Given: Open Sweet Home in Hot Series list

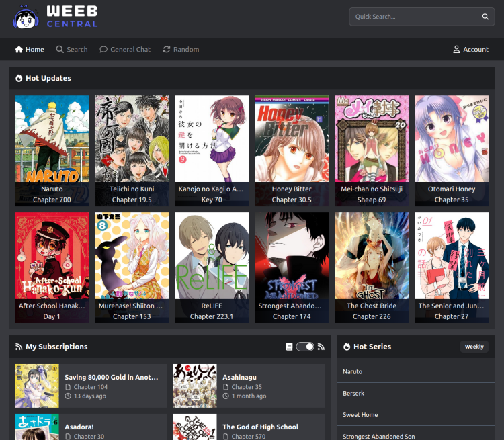Looking at the screenshot, I should click(416, 415).
